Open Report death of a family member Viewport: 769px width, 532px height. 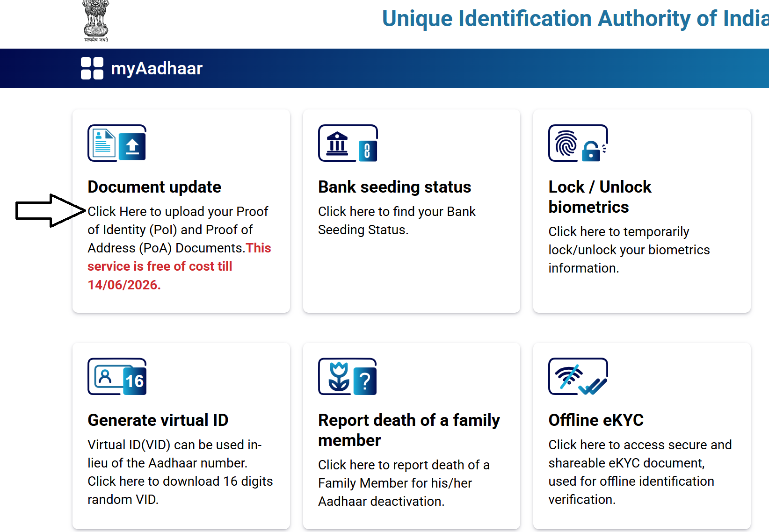click(x=409, y=430)
